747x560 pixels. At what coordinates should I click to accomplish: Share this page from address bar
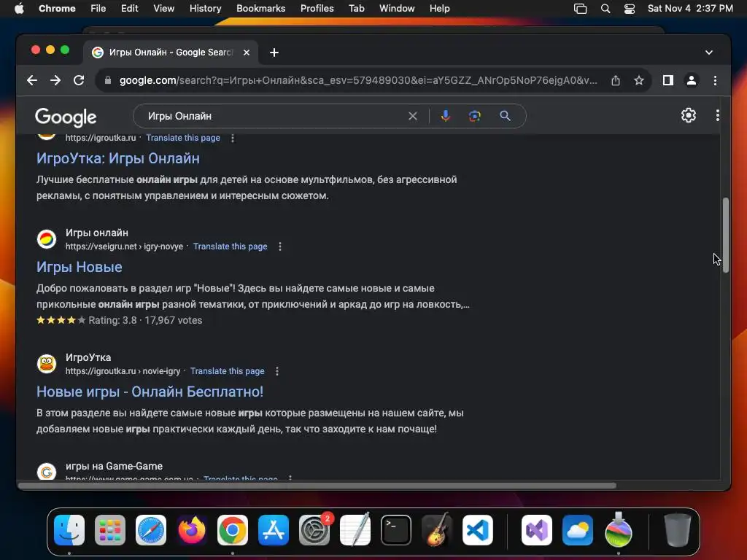click(616, 80)
